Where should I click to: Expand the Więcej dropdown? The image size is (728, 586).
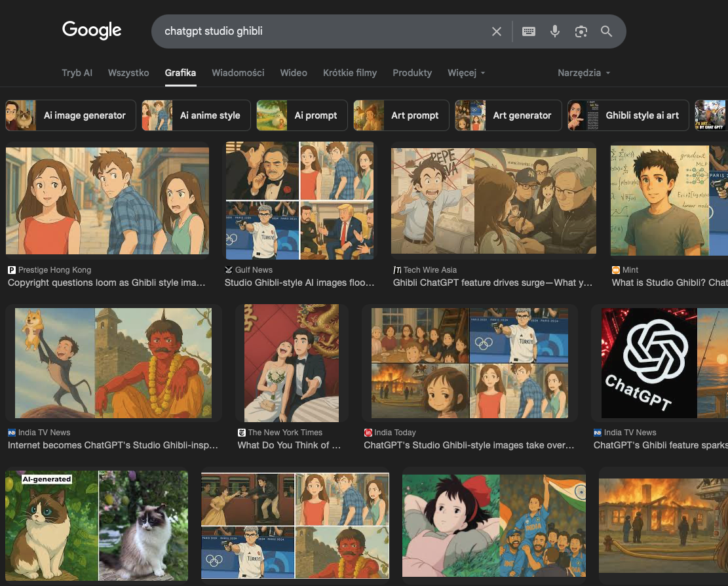point(466,73)
